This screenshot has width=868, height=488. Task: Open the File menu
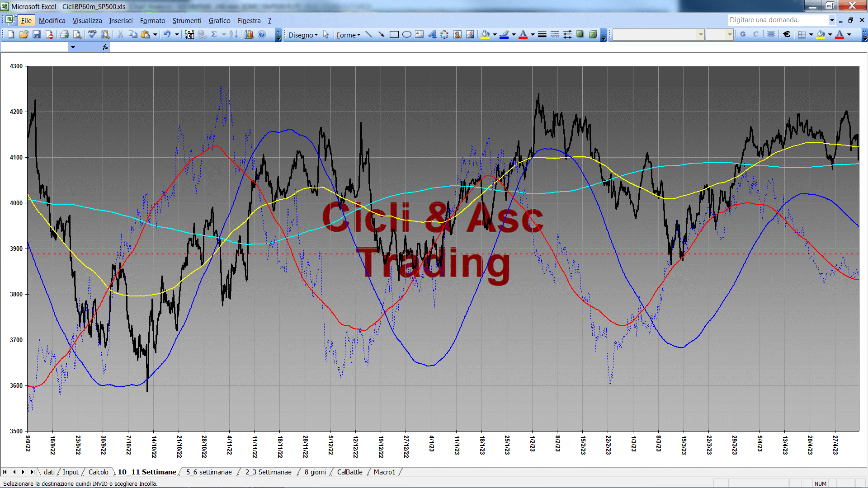point(26,21)
